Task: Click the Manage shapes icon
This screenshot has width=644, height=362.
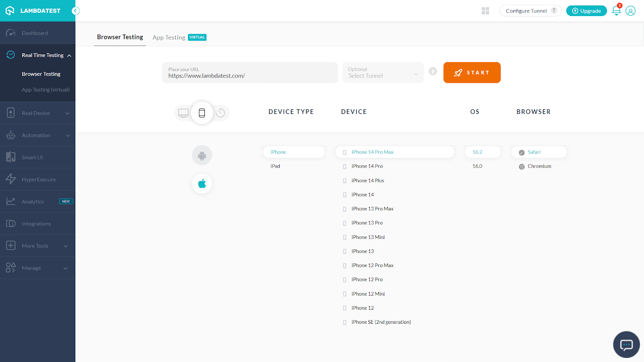Action: 11,267
